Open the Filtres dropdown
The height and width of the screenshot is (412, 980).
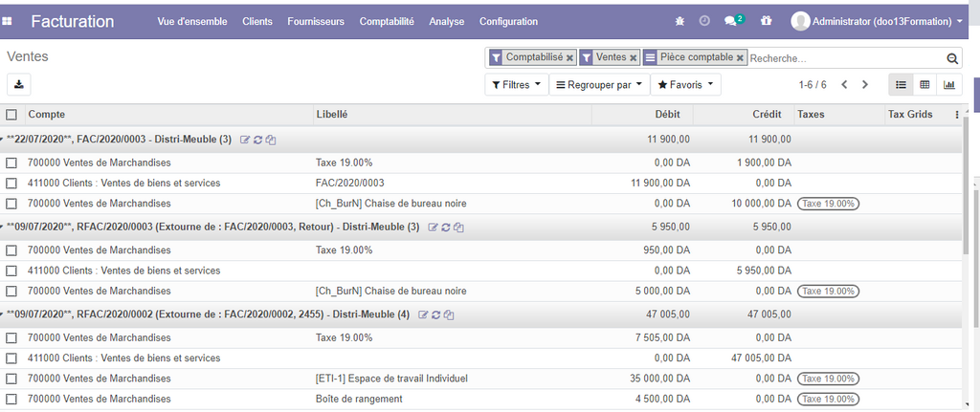(x=517, y=85)
